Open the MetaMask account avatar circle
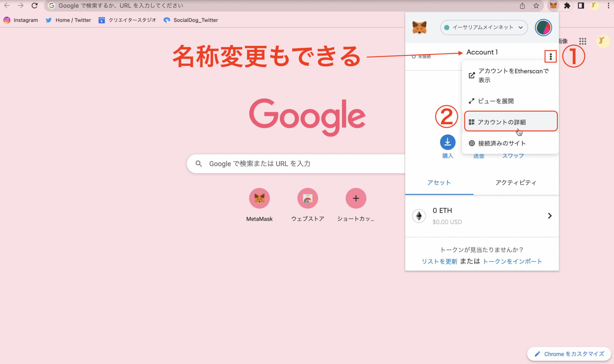 pos(543,28)
